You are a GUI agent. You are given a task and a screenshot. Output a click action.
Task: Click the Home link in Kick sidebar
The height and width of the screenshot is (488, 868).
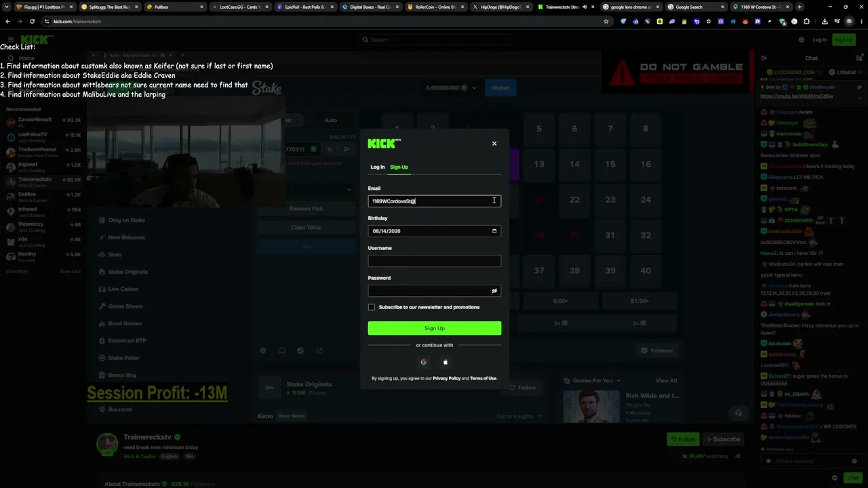[x=26, y=58]
